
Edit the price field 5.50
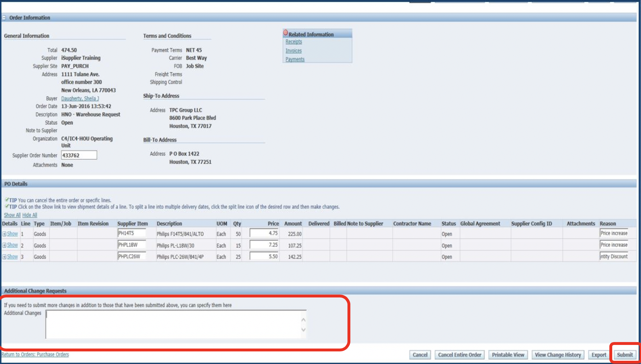tap(264, 256)
